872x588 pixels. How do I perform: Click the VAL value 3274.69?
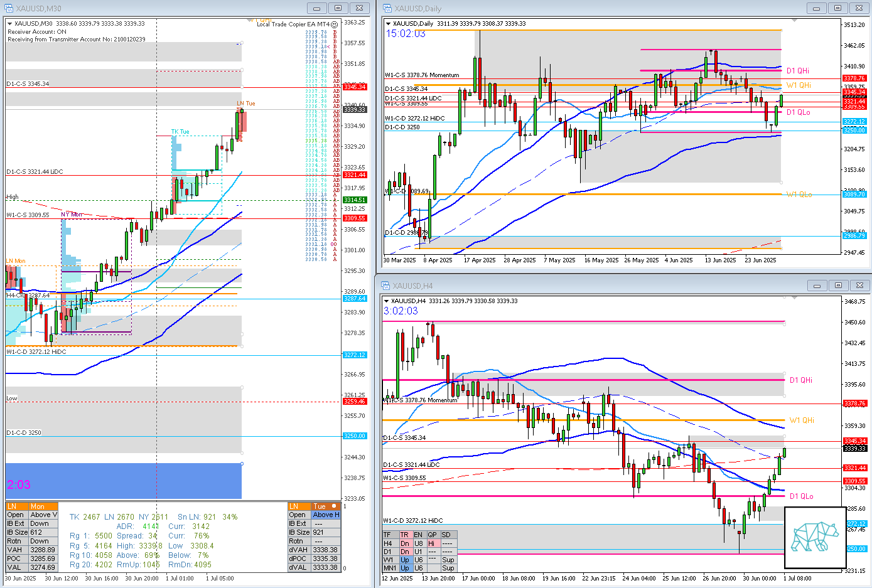43,567
